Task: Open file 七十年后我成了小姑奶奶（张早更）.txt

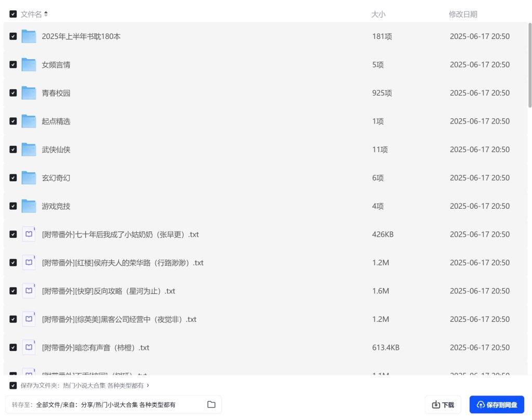Action: (x=120, y=235)
